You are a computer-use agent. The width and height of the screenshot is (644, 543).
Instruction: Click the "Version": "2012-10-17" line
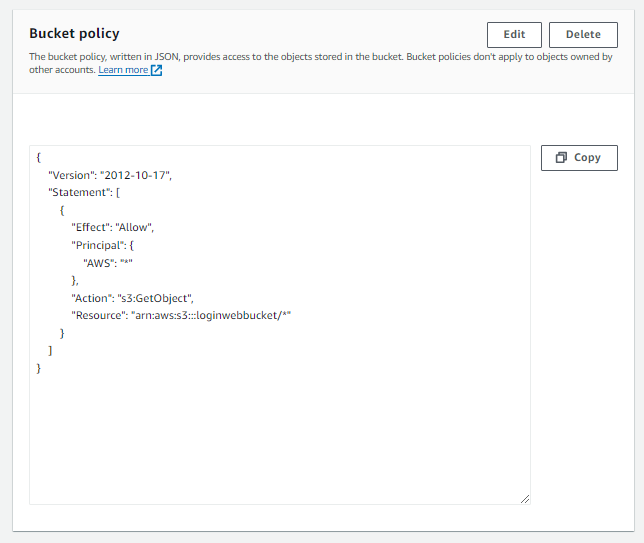pos(110,175)
